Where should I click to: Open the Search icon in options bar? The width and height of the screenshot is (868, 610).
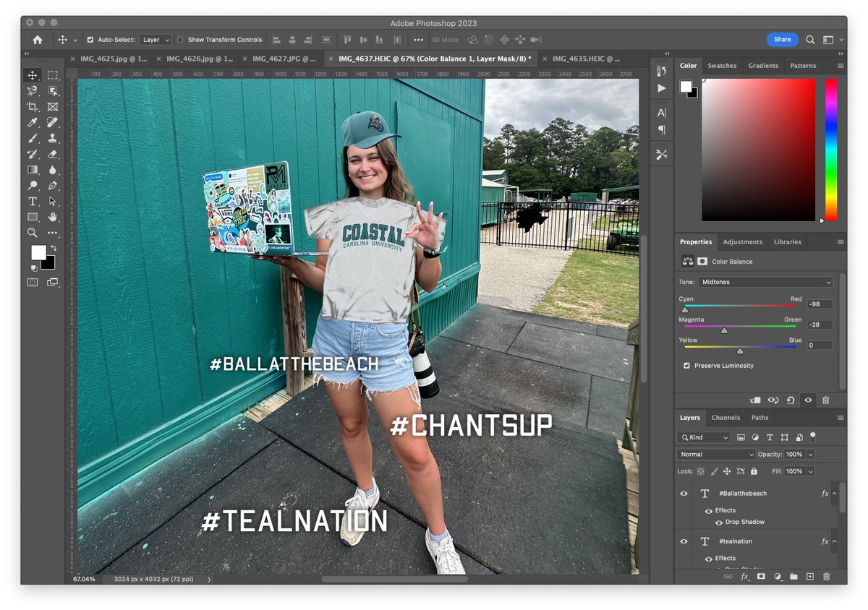pyautogui.click(x=810, y=40)
